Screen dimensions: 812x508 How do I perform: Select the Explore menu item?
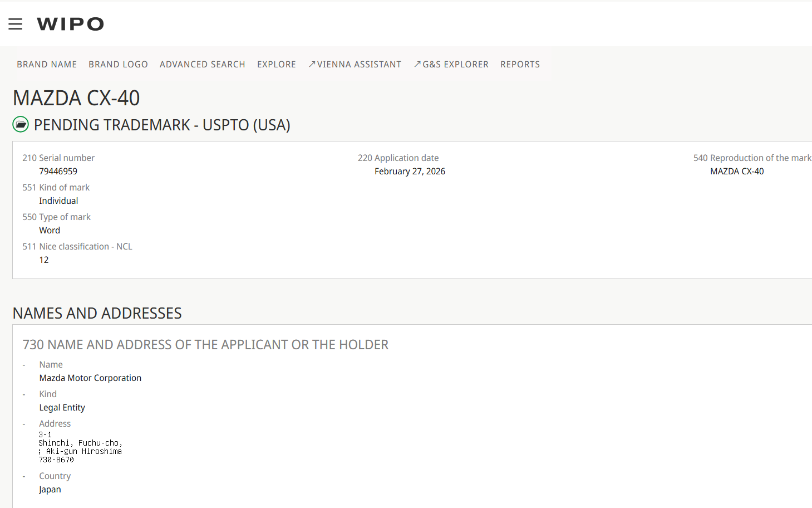pos(276,65)
